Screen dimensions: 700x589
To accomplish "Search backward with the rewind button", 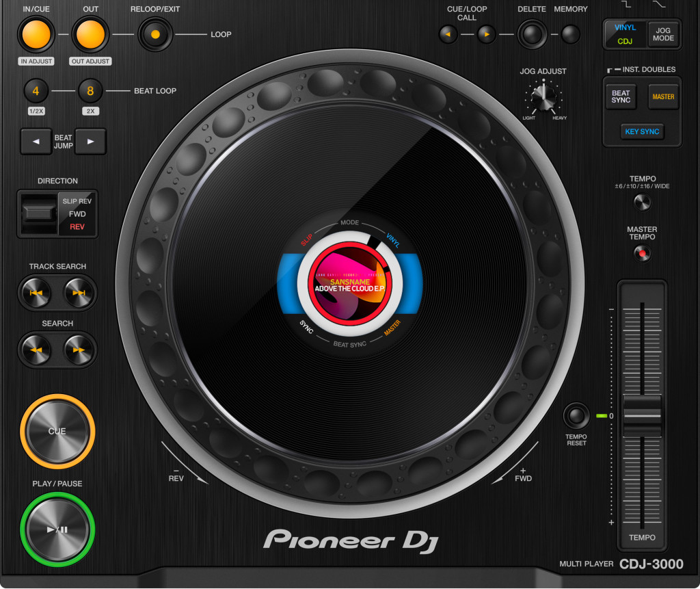I will [36, 350].
